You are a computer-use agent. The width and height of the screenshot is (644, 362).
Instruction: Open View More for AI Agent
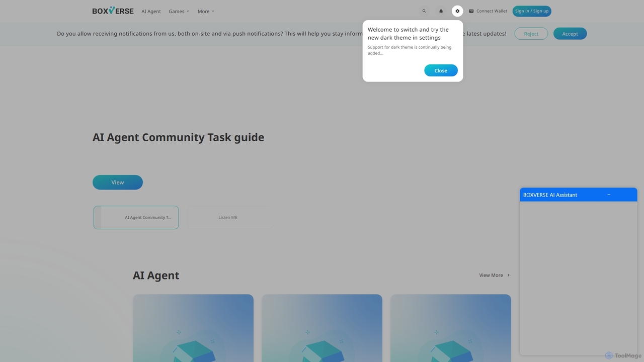click(495, 275)
